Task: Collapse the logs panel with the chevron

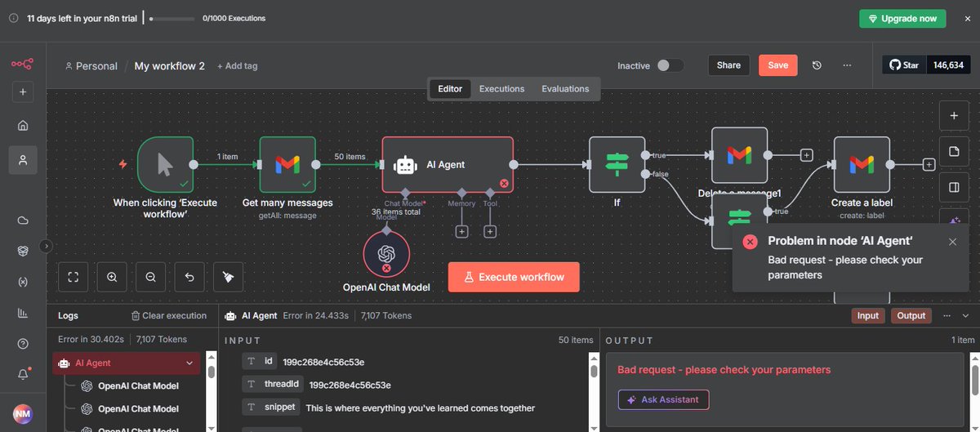Action: (x=965, y=315)
